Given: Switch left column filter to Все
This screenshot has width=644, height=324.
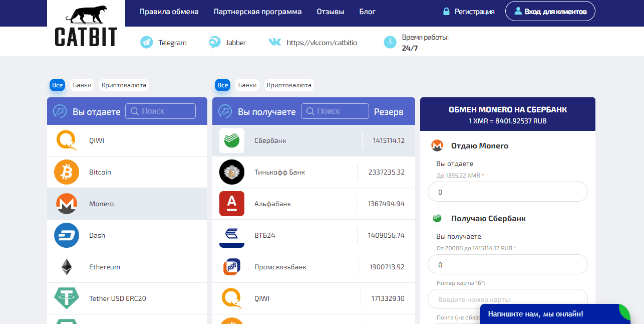Looking at the screenshot, I should coord(57,85).
